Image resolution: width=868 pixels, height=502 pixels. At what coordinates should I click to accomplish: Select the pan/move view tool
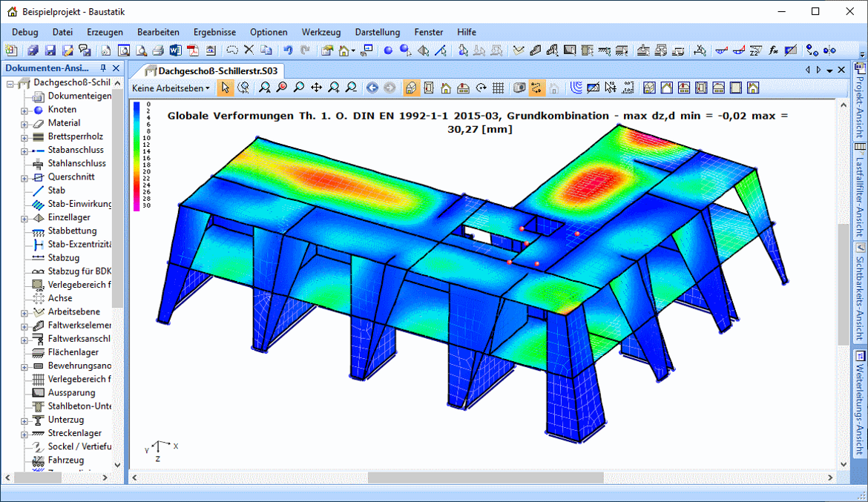tap(316, 87)
